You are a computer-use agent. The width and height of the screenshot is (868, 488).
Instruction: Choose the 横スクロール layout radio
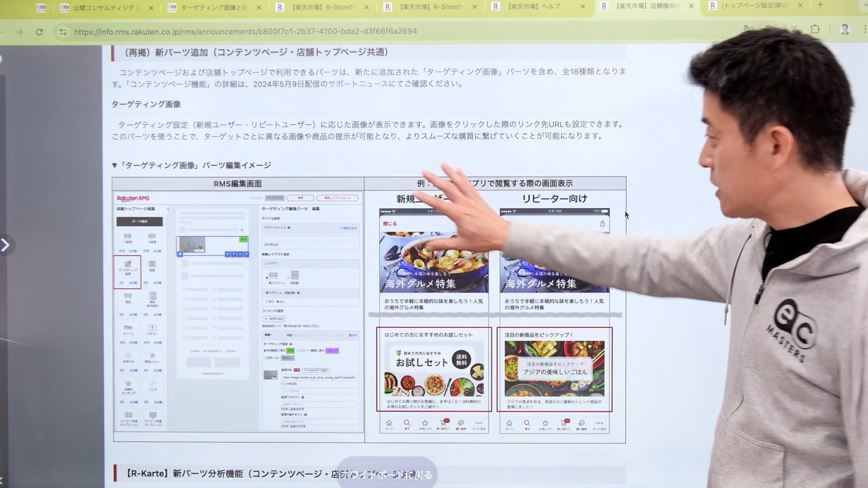(267, 277)
